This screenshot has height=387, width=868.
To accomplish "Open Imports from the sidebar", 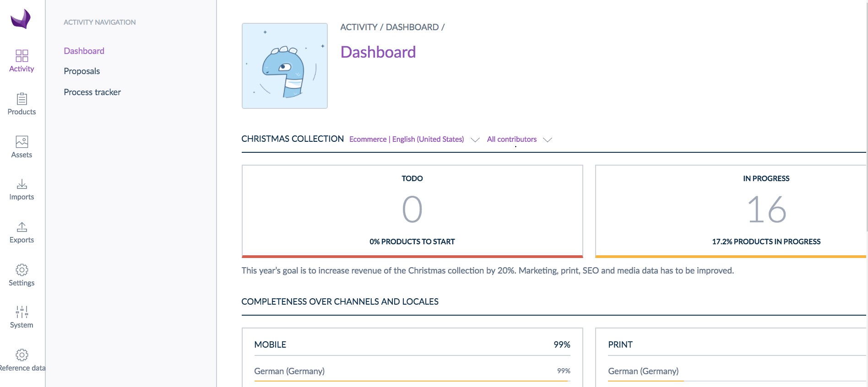I will 22,184.
